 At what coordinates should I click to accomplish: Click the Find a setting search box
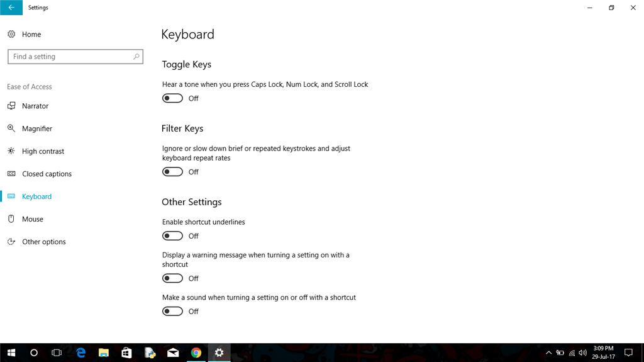click(x=75, y=57)
